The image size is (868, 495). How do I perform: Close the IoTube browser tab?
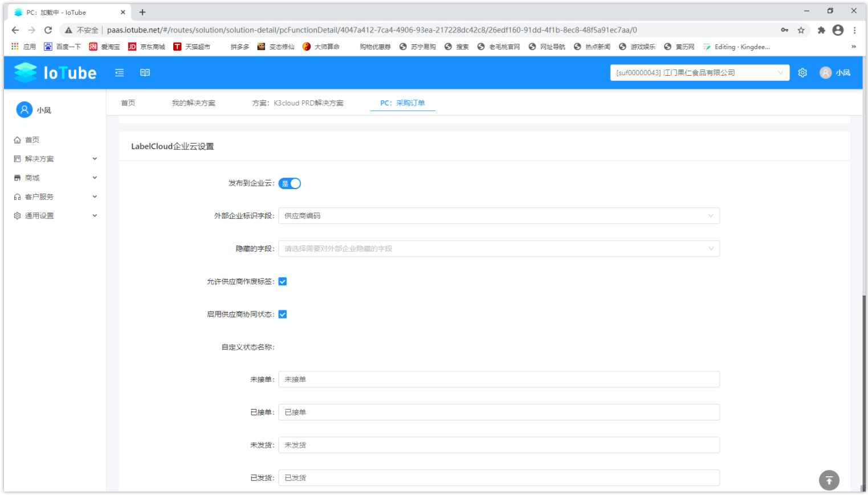(123, 12)
